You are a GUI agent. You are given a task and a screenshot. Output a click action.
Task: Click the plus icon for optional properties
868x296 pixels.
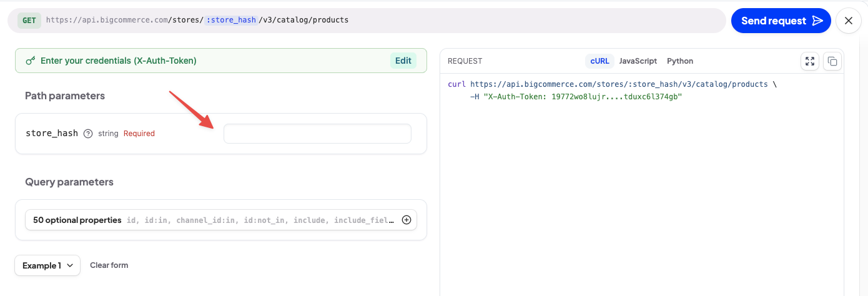click(407, 220)
